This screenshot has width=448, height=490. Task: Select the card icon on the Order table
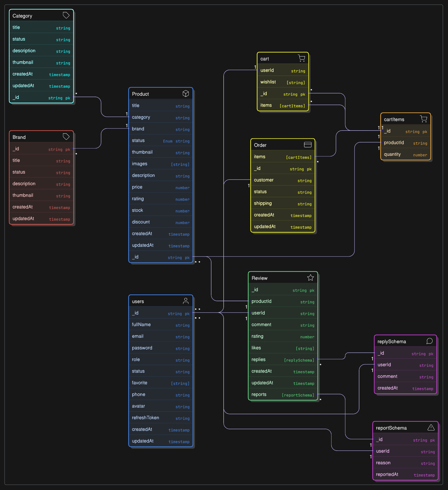point(308,144)
